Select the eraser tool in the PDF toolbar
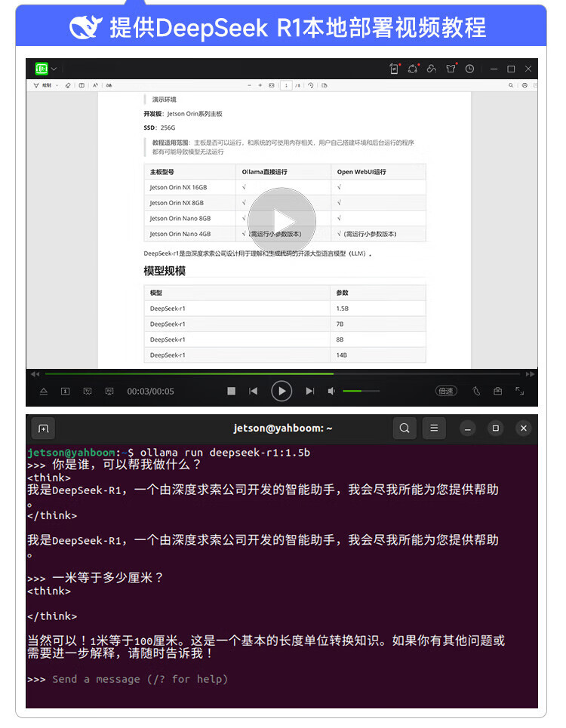Viewport: 566px width, 728px height. point(68,85)
